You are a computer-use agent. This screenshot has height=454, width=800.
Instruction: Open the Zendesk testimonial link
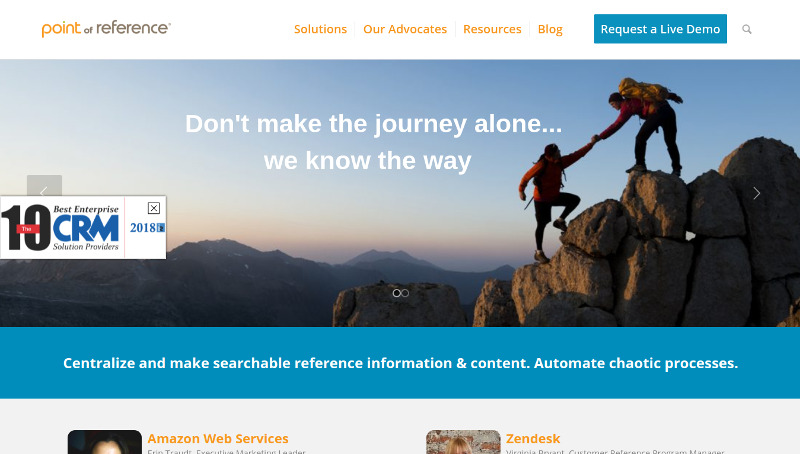(533, 438)
